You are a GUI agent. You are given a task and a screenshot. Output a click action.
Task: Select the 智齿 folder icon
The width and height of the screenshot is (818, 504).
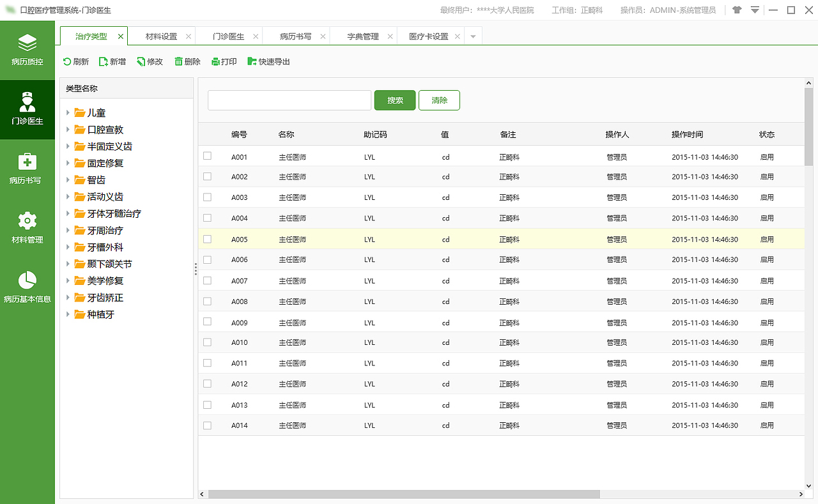point(80,180)
